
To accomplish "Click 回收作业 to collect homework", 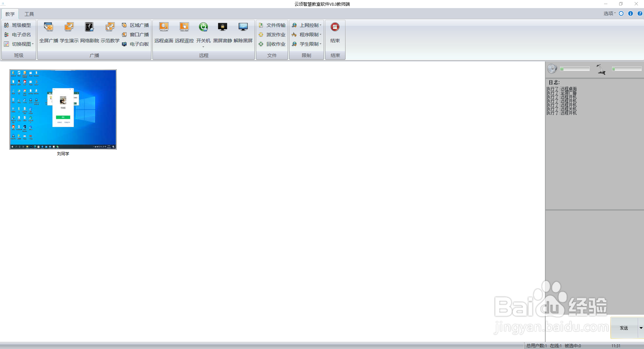I will [272, 44].
